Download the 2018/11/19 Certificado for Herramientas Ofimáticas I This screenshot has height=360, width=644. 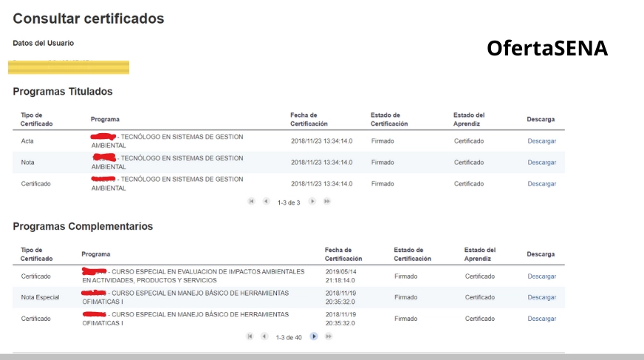(x=542, y=319)
